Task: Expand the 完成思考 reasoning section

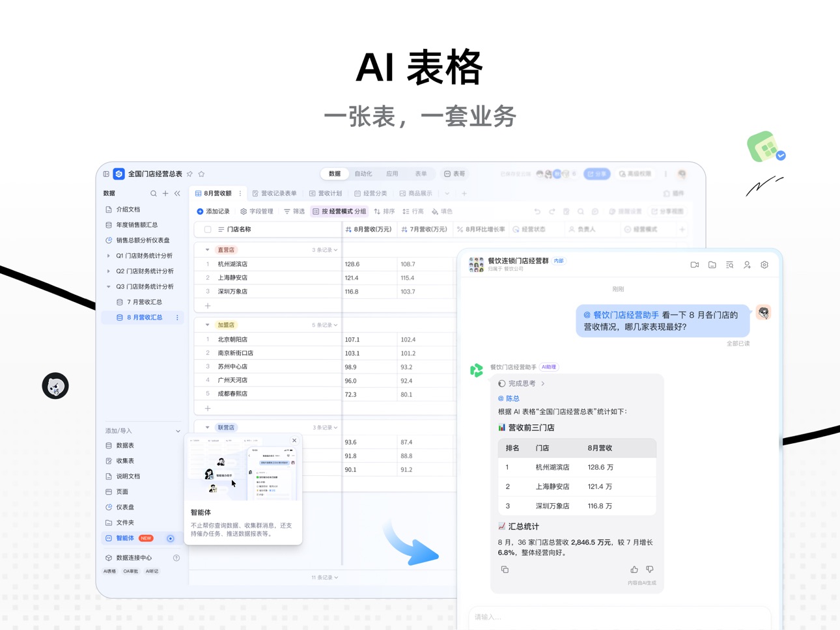Action: pos(521,384)
